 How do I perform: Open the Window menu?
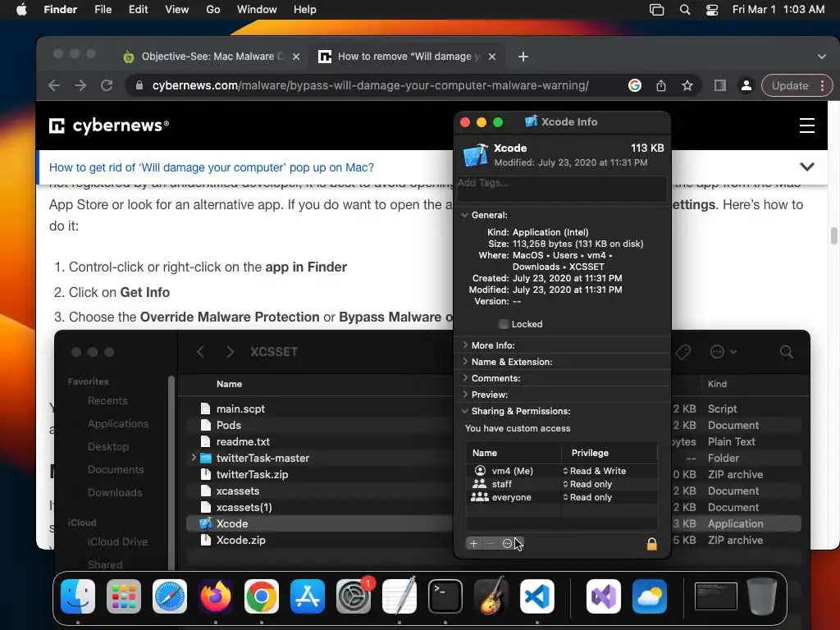tap(257, 10)
